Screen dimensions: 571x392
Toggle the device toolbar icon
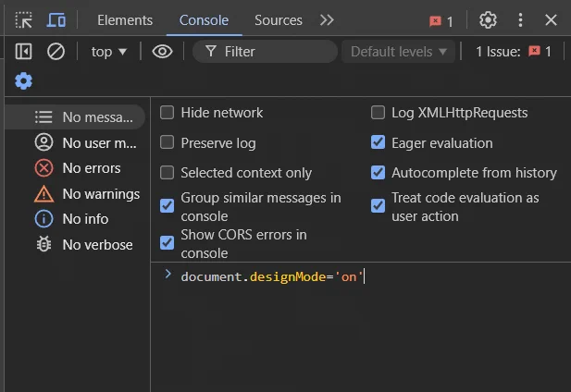tap(56, 20)
